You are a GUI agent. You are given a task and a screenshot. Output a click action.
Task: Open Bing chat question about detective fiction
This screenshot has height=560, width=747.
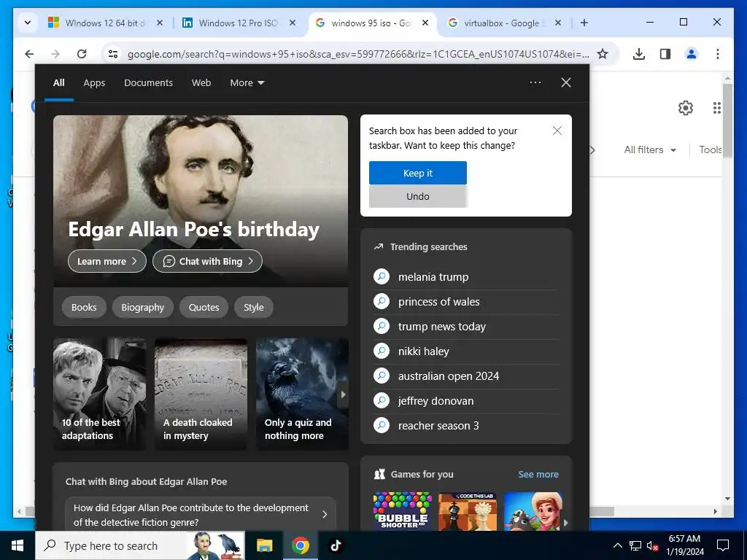click(x=201, y=515)
